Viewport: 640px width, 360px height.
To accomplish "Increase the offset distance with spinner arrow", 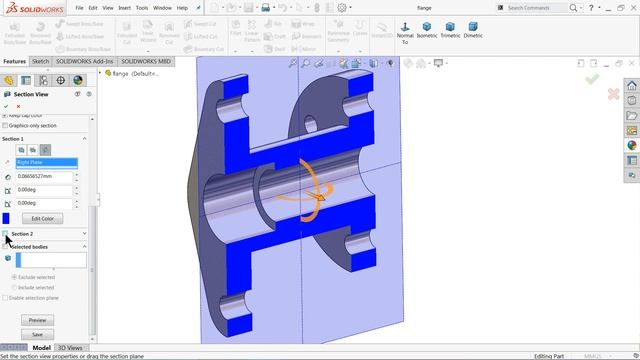I will [x=76, y=174].
